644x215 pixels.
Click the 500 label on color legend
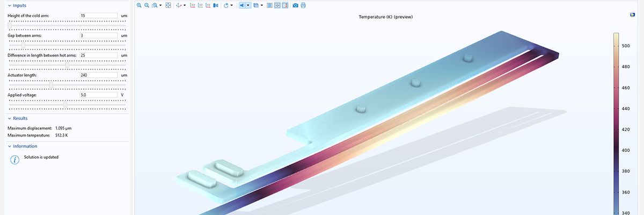(626, 46)
